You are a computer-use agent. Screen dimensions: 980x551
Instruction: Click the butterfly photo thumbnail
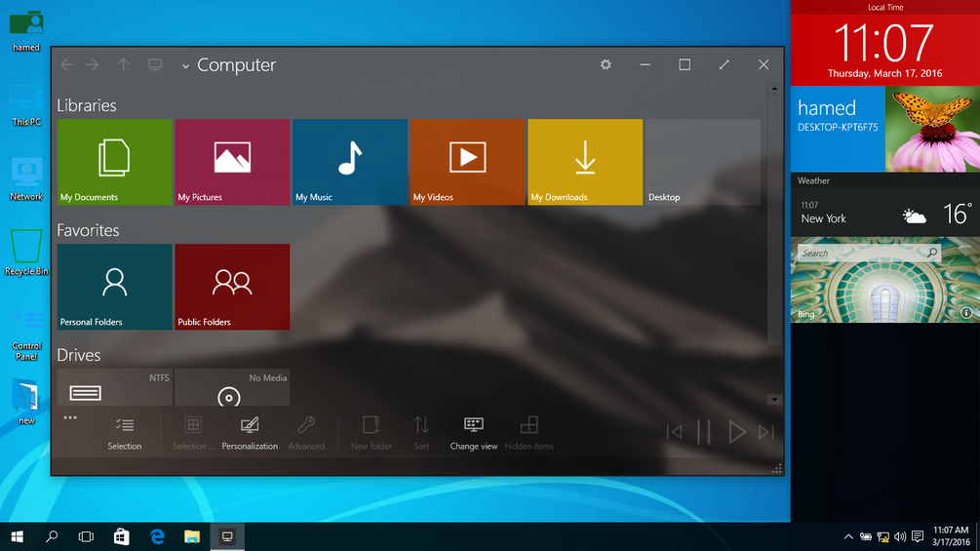[932, 129]
